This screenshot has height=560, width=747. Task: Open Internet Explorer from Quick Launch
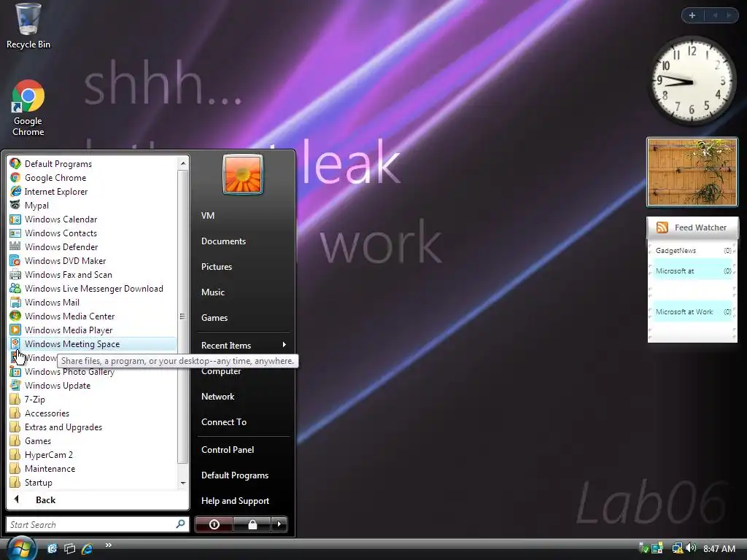[x=88, y=548]
